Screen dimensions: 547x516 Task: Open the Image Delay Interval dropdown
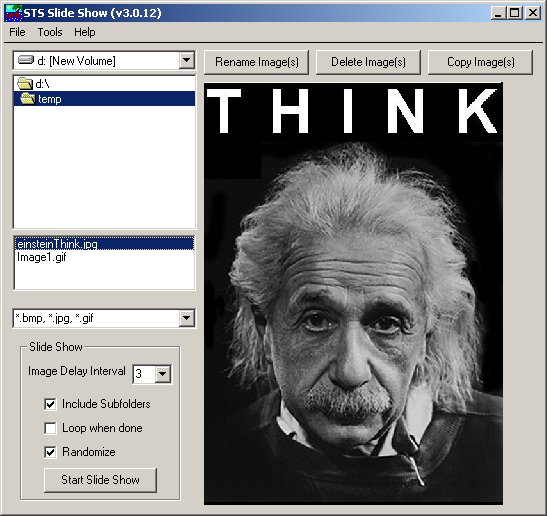[x=163, y=374]
